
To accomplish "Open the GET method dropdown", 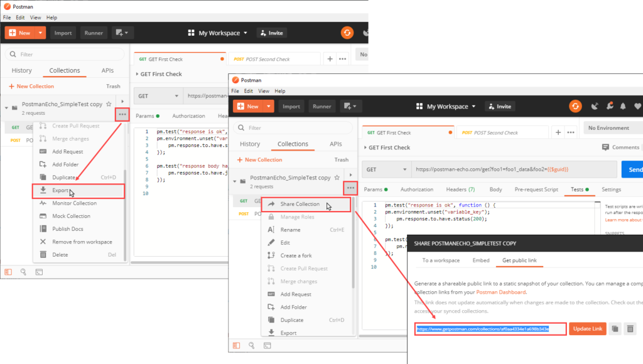I will pos(386,169).
